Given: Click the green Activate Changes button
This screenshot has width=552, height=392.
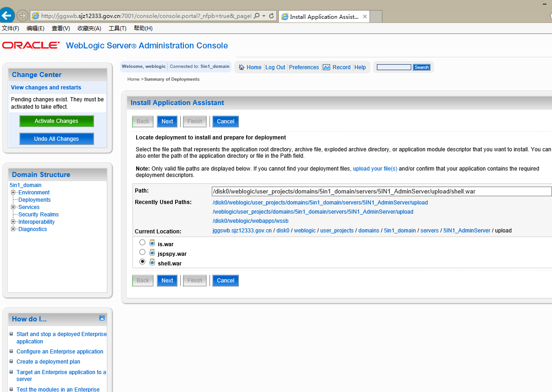Looking at the screenshot, I should pyautogui.click(x=56, y=121).
